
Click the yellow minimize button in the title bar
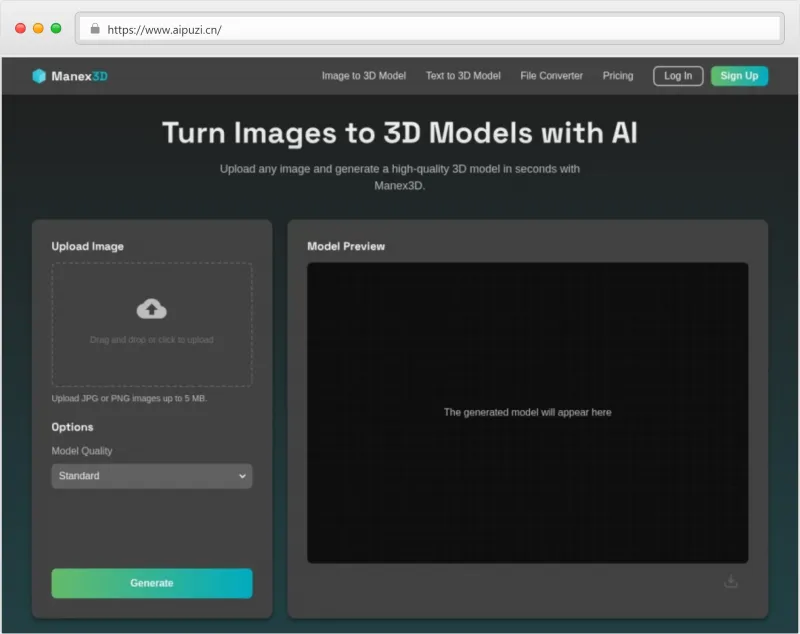click(x=36, y=29)
